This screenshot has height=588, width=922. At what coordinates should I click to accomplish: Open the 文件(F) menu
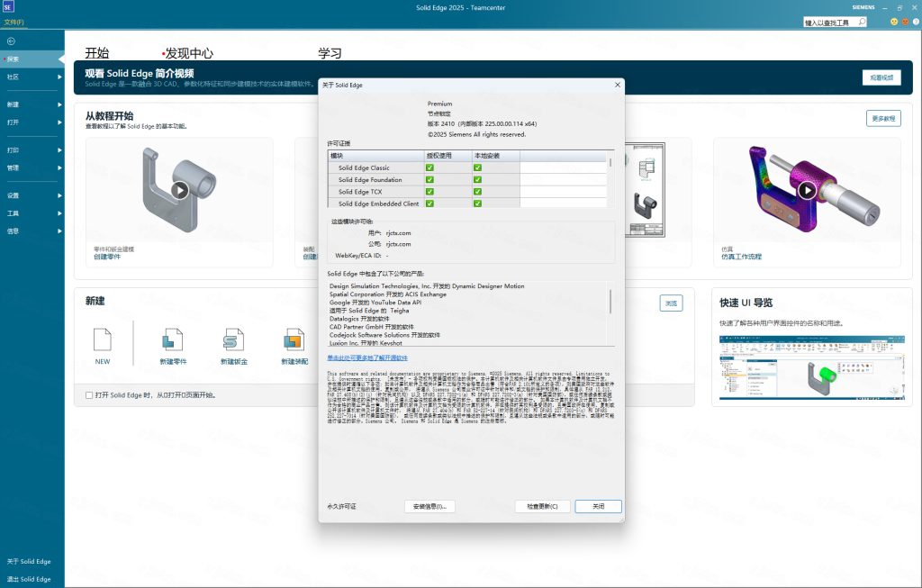(x=14, y=22)
